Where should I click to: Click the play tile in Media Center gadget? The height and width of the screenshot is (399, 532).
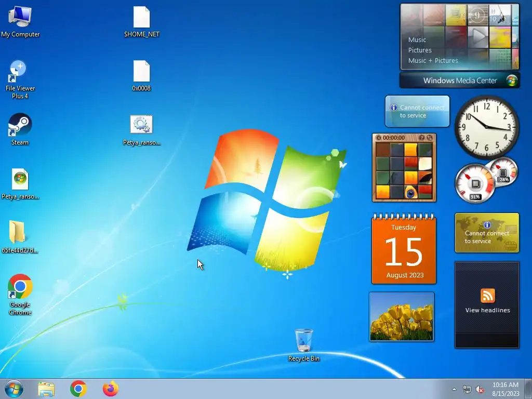coord(478,37)
